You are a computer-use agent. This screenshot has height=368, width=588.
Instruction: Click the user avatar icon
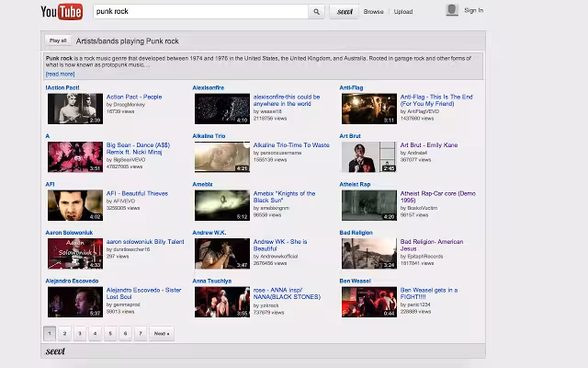(x=452, y=10)
